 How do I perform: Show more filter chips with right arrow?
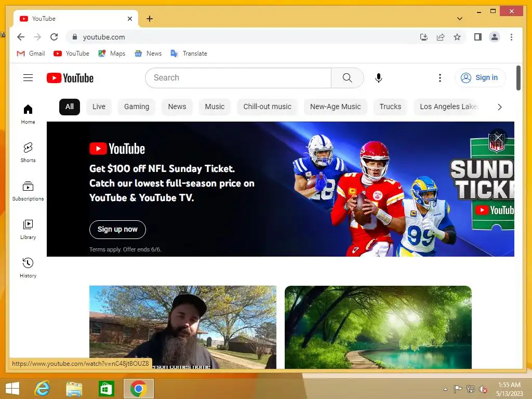(499, 107)
